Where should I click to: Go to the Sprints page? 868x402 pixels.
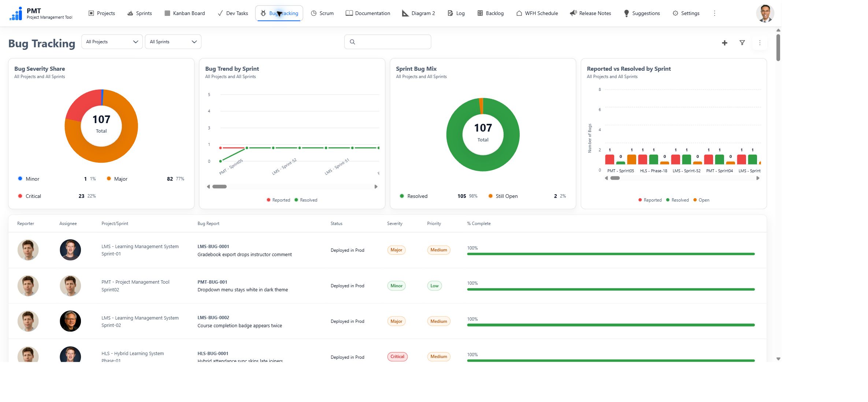140,13
